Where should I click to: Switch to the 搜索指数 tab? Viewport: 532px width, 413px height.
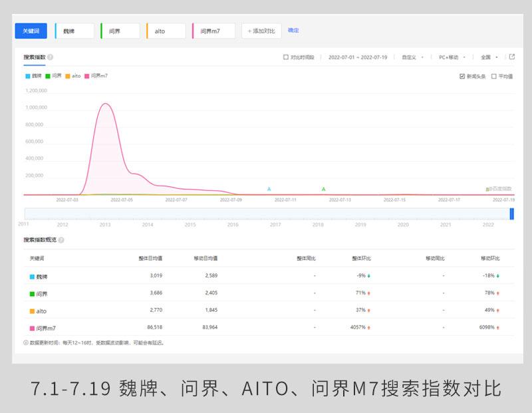[x=35, y=57]
